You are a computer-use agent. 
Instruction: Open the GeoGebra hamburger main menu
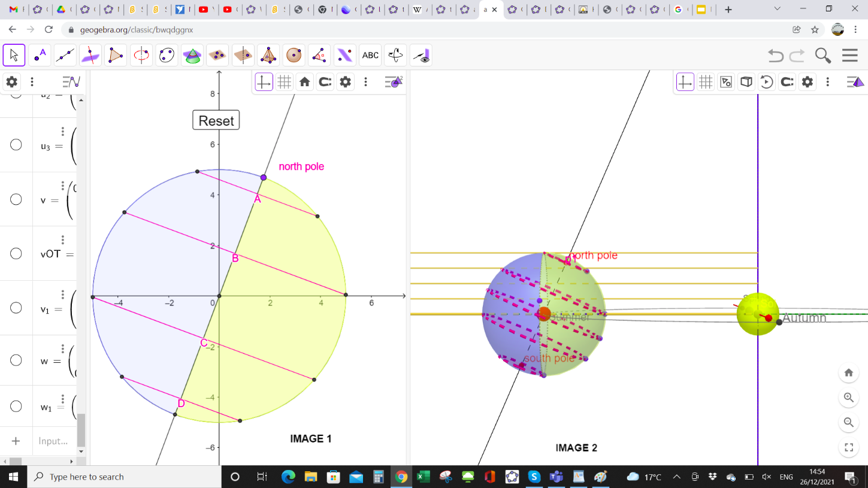[850, 55]
